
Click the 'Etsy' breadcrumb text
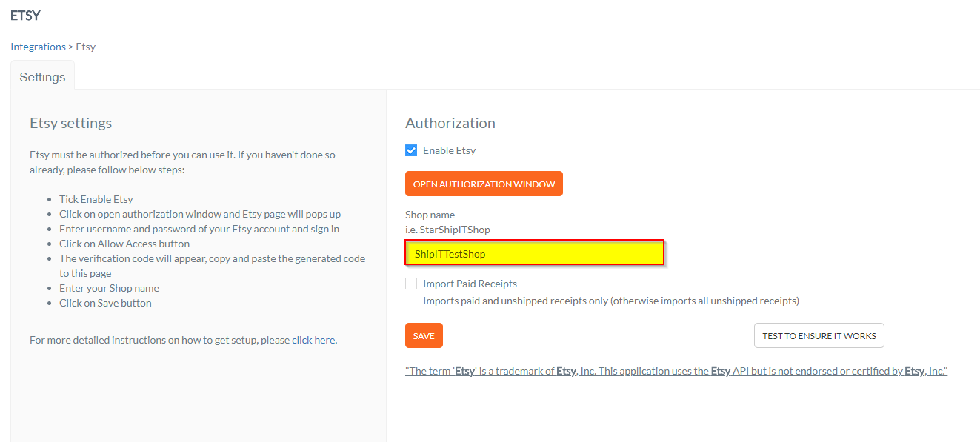point(86,47)
